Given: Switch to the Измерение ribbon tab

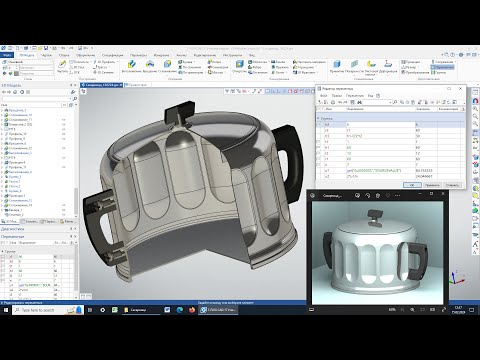Looking at the screenshot, I should point(161,55).
